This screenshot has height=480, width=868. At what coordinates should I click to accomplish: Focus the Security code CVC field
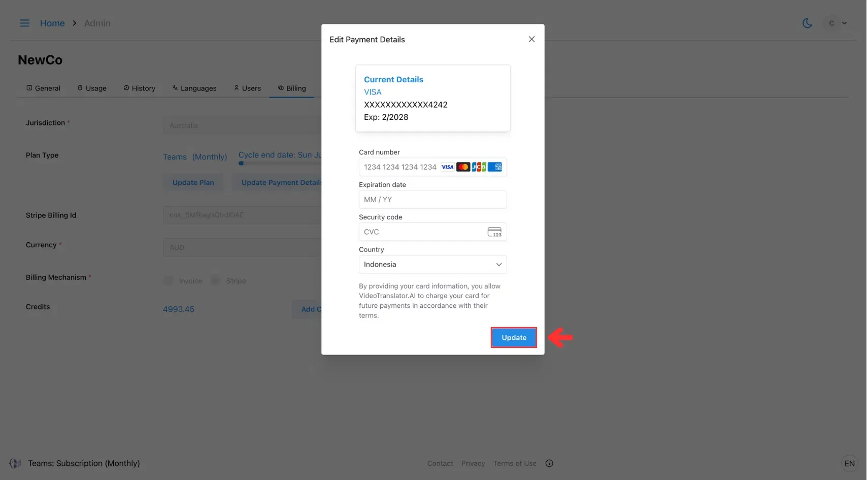pos(432,232)
